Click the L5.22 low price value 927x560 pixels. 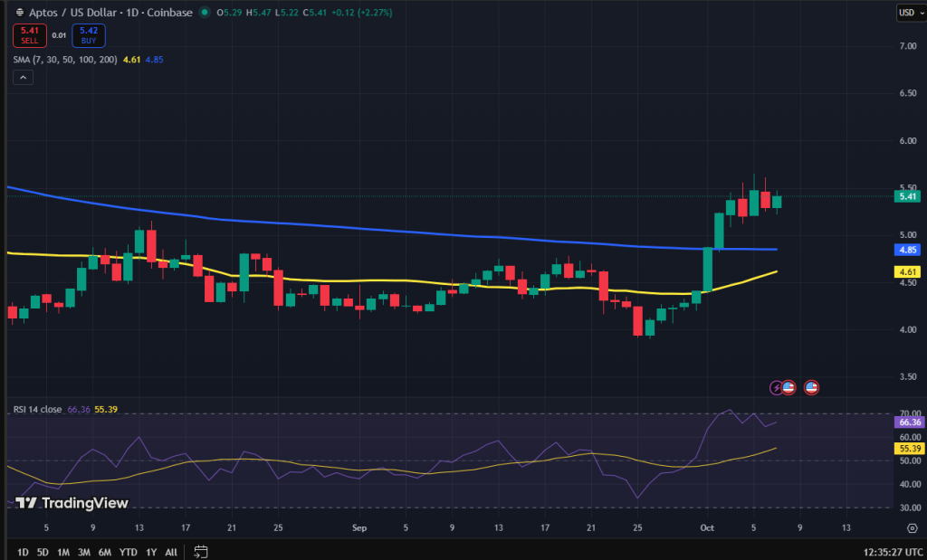coord(287,13)
